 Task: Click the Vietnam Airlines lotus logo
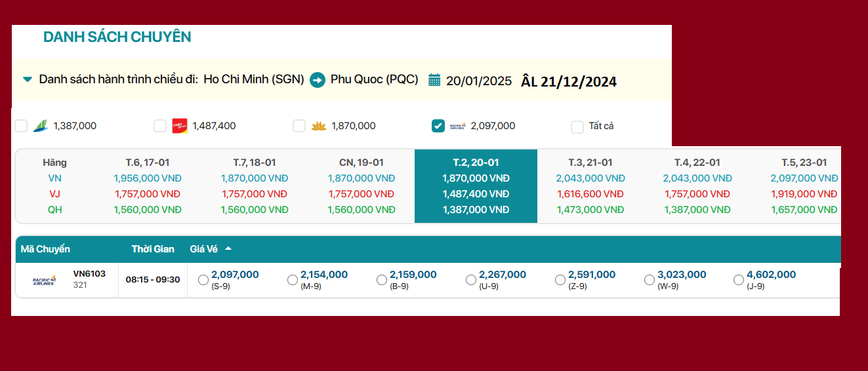pyautogui.click(x=319, y=126)
